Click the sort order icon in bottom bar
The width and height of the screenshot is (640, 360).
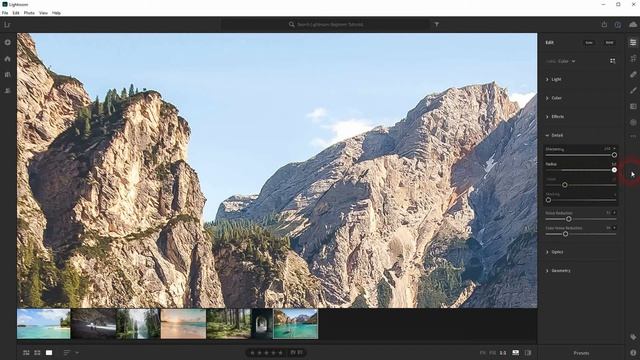(67, 353)
